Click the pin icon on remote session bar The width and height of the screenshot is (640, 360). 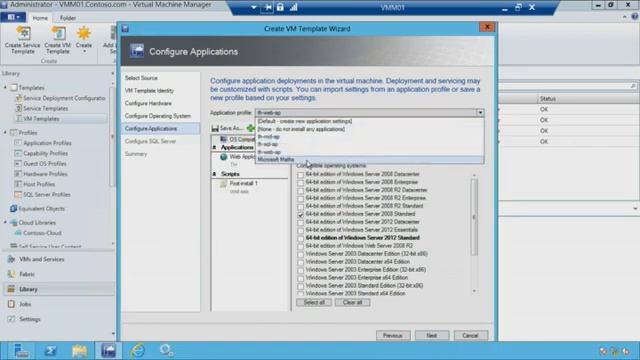coord(268,7)
